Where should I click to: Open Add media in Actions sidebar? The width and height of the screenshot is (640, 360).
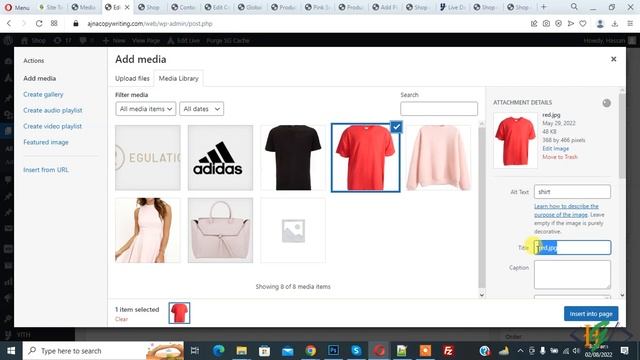(x=40, y=78)
